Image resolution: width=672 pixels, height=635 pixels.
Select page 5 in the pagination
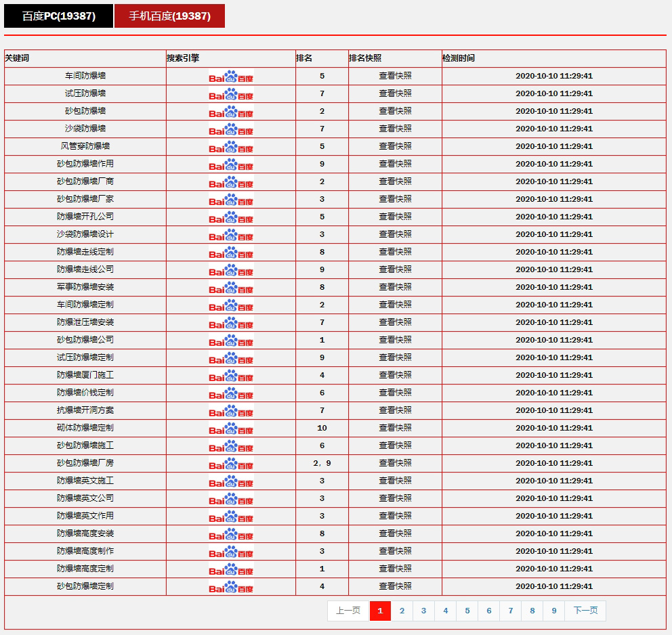click(x=467, y=611)
